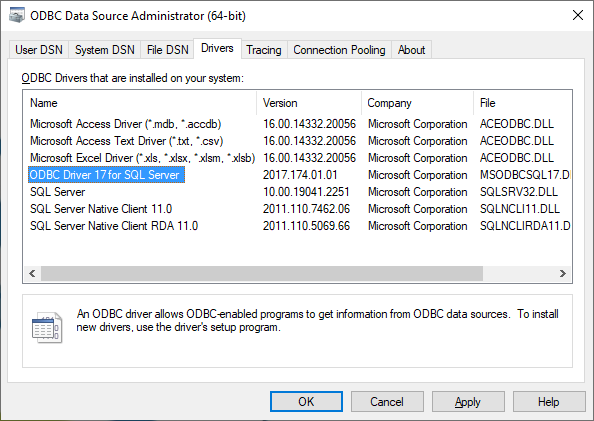Click the horizontal scrollbar right arrow
594x421 pixels.
point(563,273)
